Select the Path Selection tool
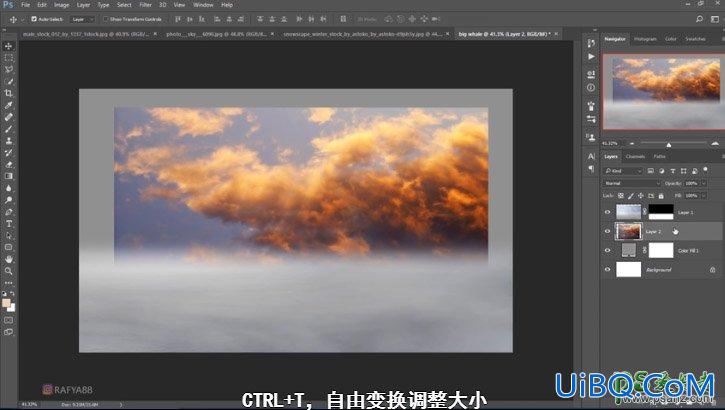This screenshot has height=410, width=725. (x=9, y=235)
